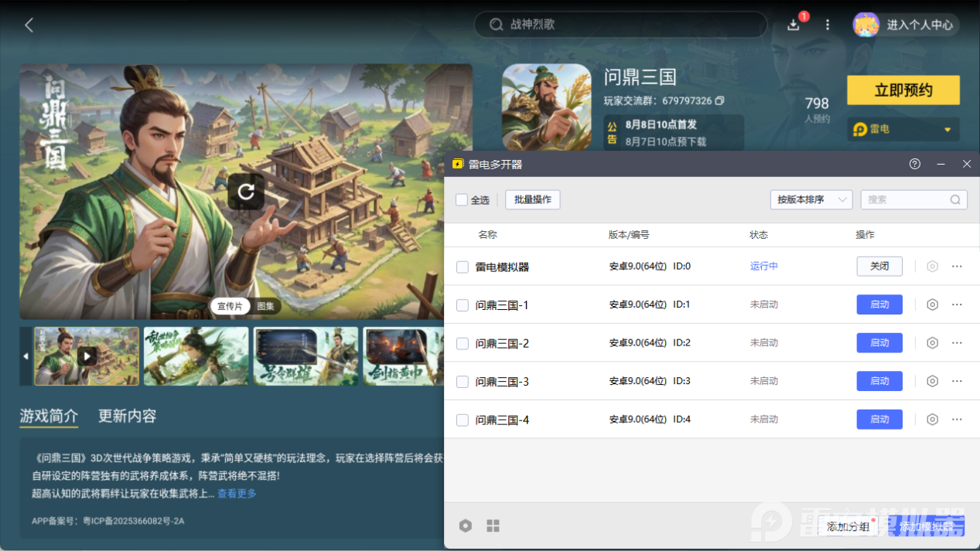
Task: Open the gear icon at bottom of multi-opener
Action: pos(465,525)
